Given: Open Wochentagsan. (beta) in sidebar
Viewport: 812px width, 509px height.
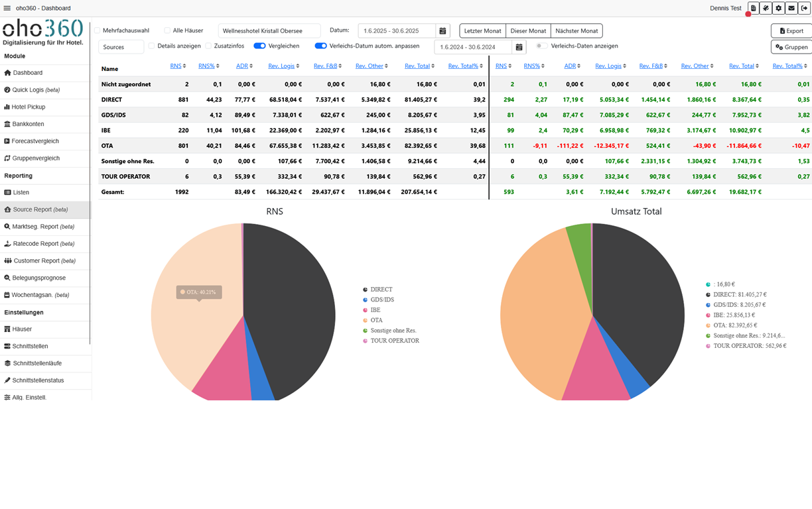Looking at the screenshot, I should 44,295.
